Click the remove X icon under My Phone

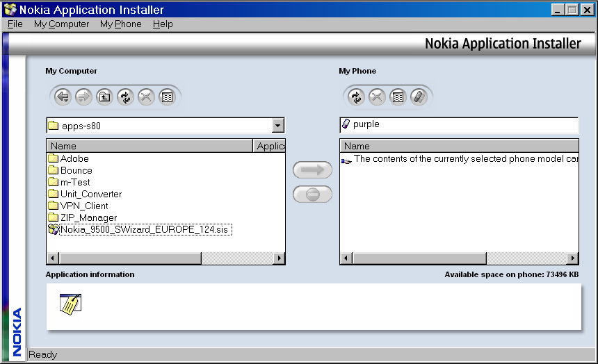point(377,97)
